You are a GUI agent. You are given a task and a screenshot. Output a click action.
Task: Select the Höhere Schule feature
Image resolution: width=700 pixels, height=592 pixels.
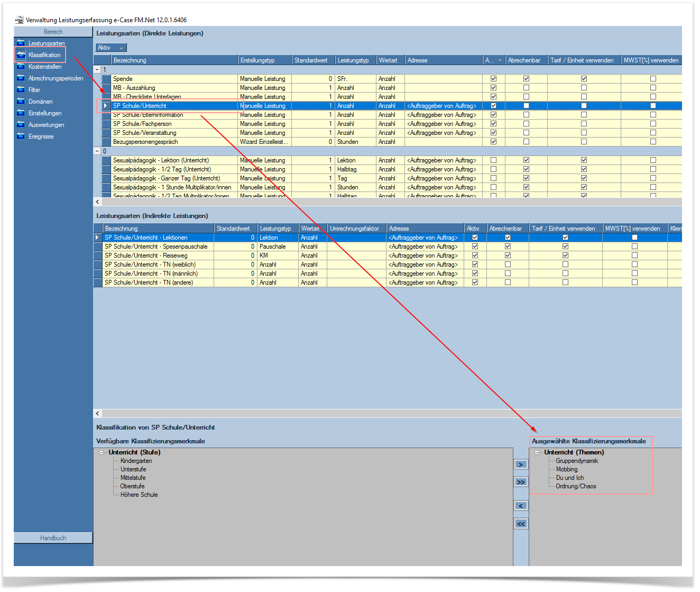[x=139, y=495]
